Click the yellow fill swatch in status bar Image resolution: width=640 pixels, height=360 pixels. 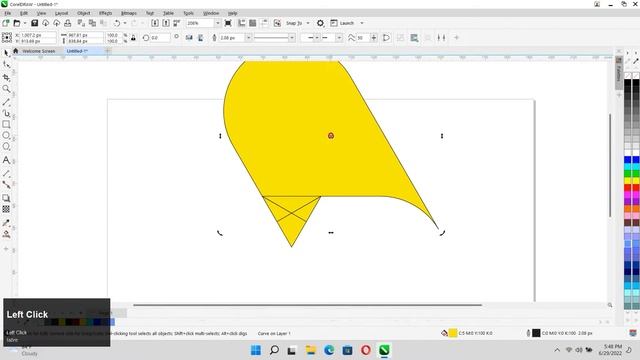[x=453, y=333]
